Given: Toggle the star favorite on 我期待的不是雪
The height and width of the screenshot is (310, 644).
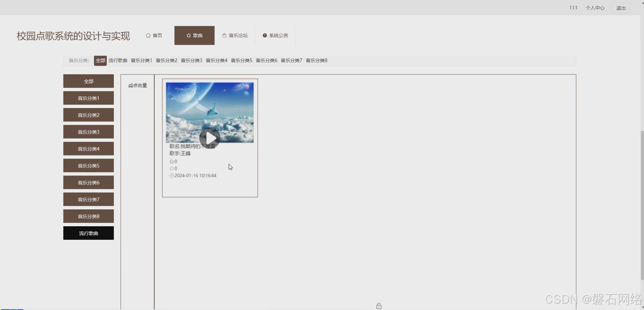Looking at the screenshot, I should pos(171,168).
